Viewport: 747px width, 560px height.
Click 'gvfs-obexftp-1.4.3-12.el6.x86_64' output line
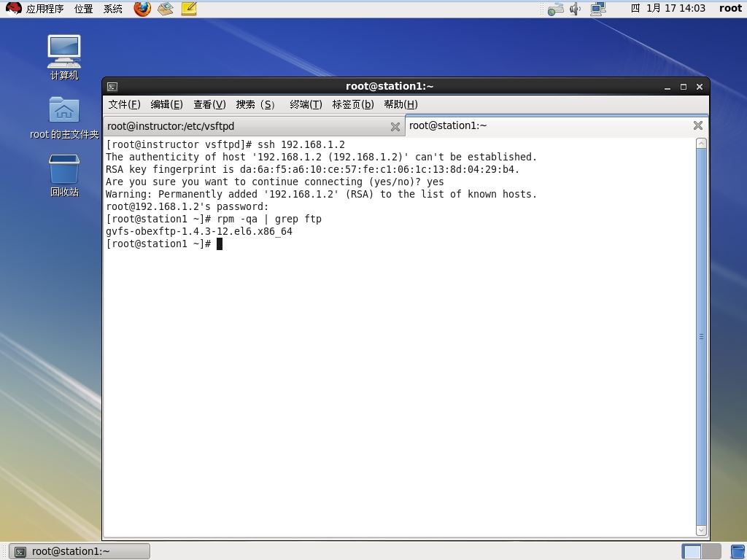pyautogui.click(x=199, y=231)
